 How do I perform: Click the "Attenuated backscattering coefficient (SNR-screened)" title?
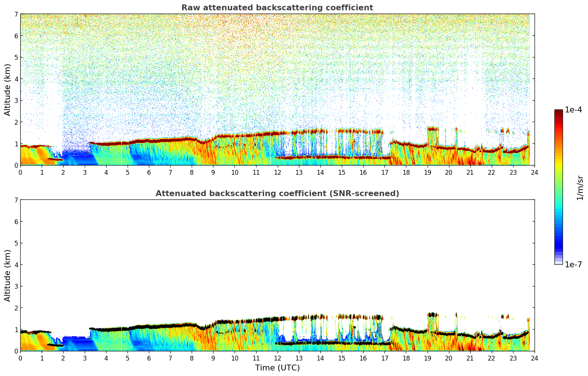[x=277, y=194]
